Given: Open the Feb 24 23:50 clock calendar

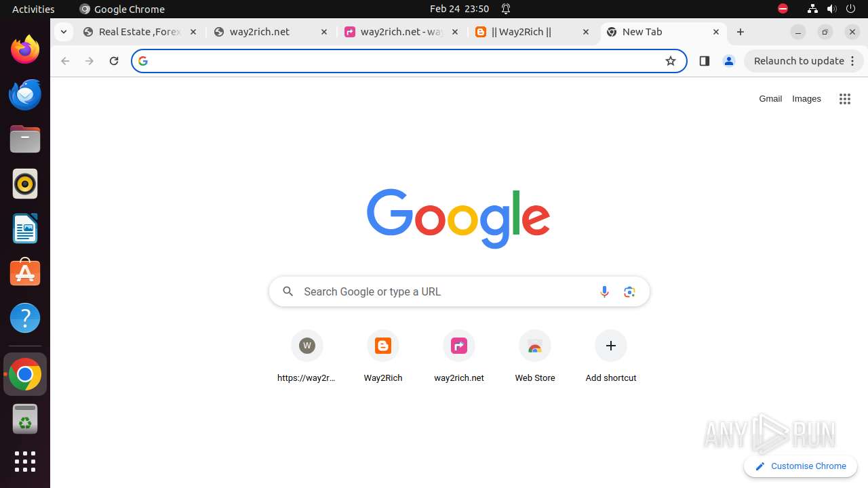Looking at the screenshot, I should (x=459, y=9).
